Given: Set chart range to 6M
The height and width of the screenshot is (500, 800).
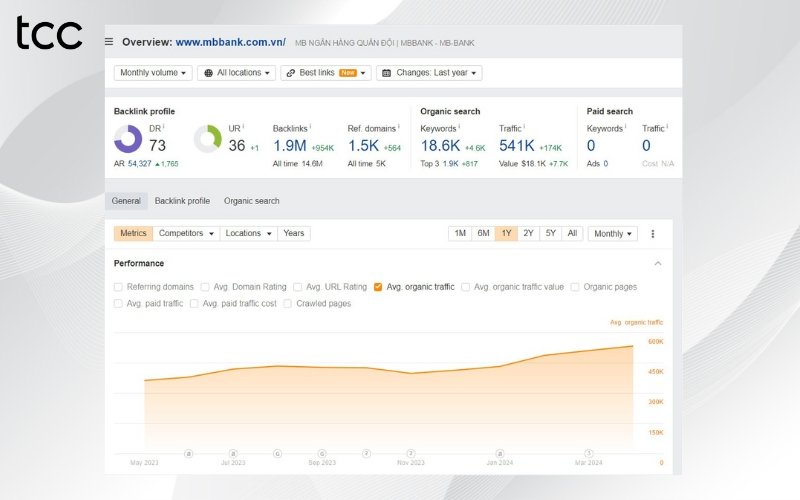Looking at the screenshot, I should click(483, 233).
